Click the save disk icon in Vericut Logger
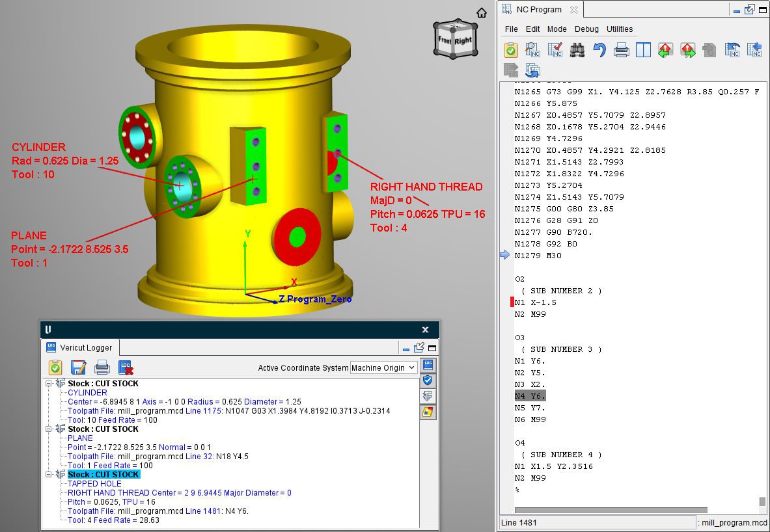Screen dimensions: 770x532 point(79,367)
